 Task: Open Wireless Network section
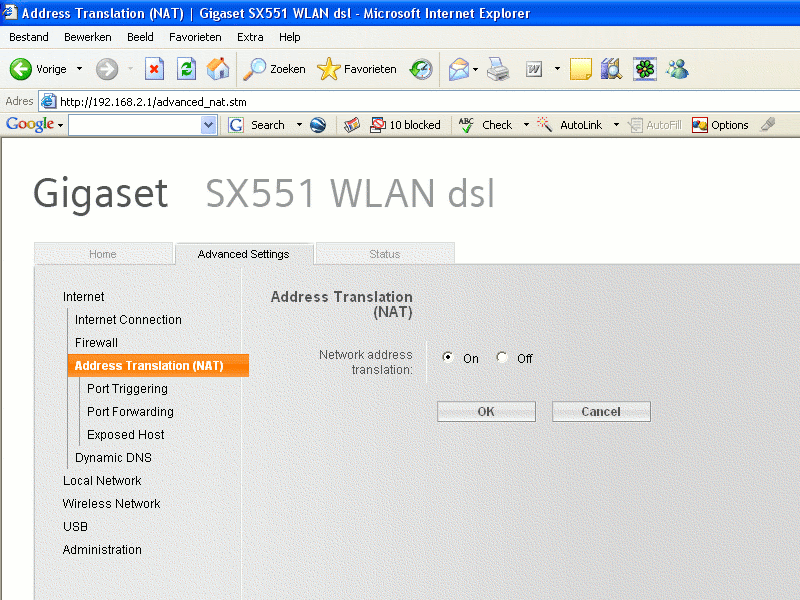[x=111, y=504]
